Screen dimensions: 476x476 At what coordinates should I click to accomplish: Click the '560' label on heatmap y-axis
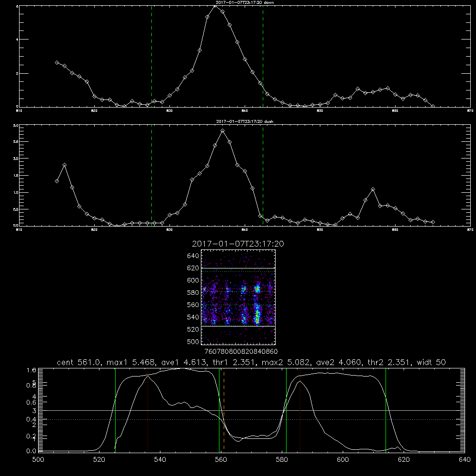193,305
